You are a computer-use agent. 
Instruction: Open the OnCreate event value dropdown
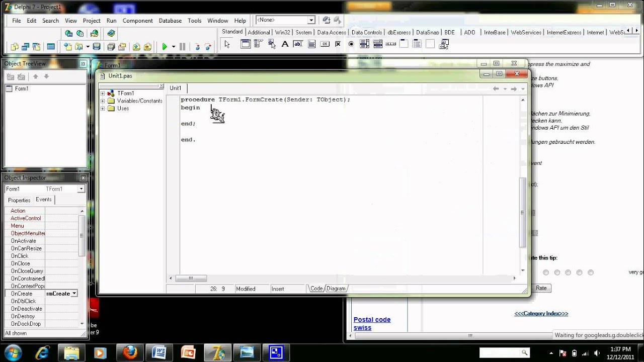coord(74,294)
